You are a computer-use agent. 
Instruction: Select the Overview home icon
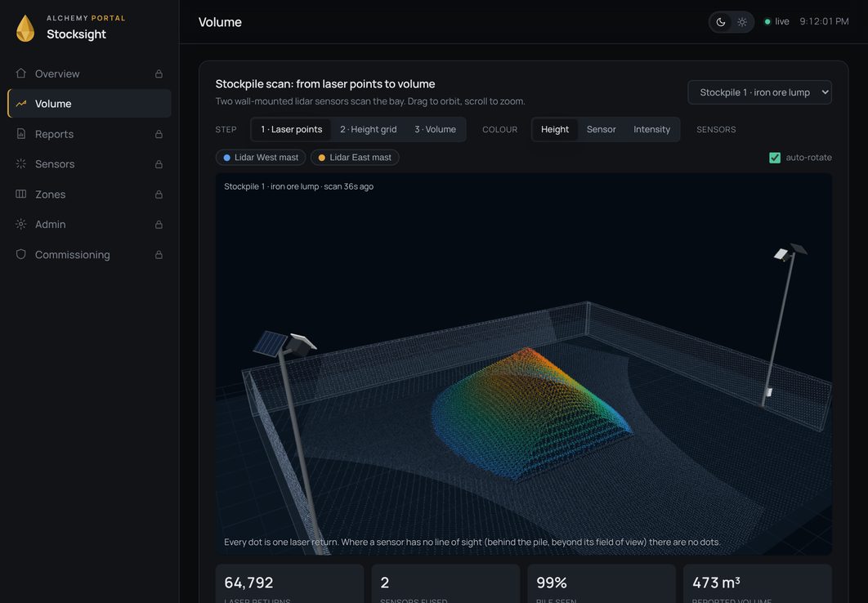click(x=21, y=73)
